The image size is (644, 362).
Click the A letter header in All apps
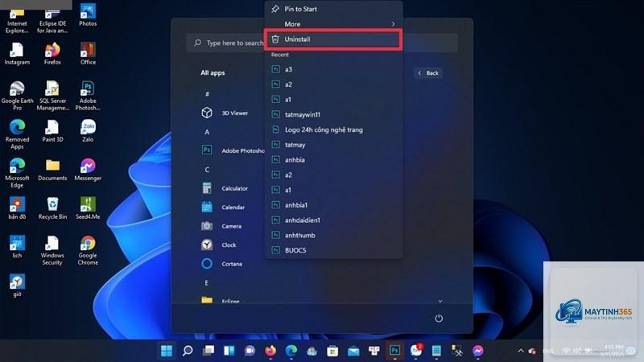pyautogui.click(x=207, y=132)
